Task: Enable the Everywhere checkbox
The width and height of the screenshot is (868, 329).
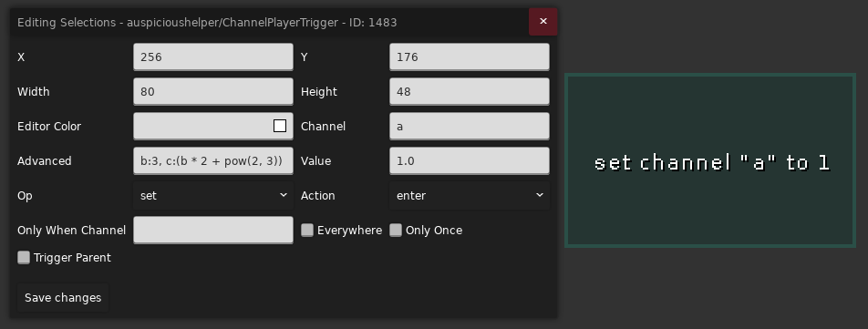Action: (x=307, y=230)
